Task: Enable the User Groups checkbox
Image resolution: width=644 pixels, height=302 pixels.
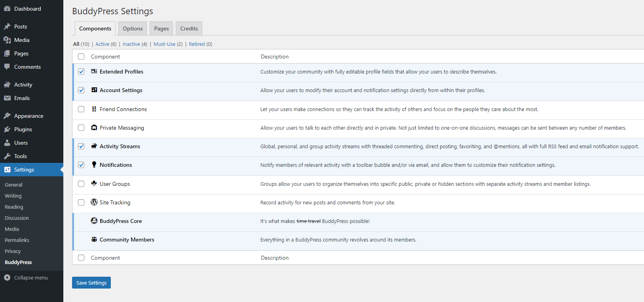Action: pyautogui.click(x=81, y=184)
